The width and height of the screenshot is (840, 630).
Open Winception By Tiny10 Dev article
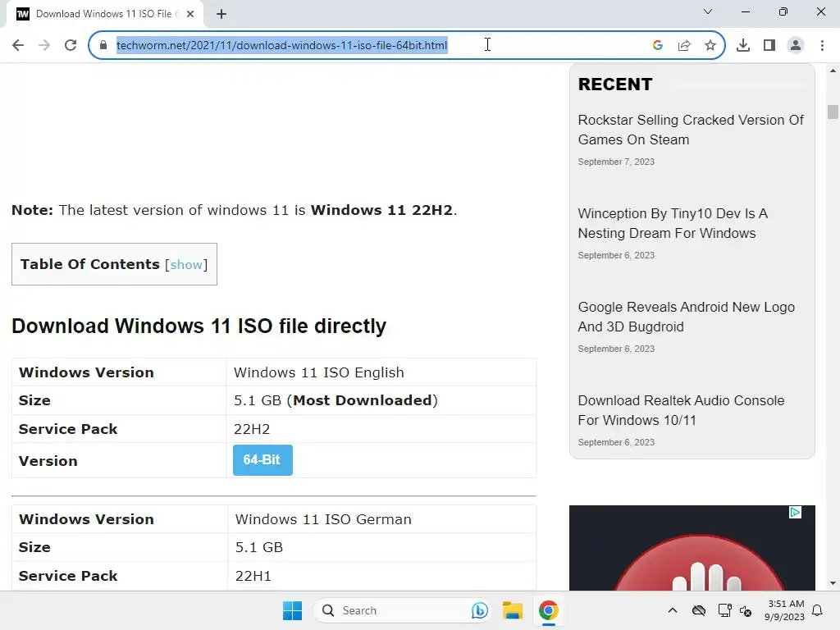click(x=673, y=223)
